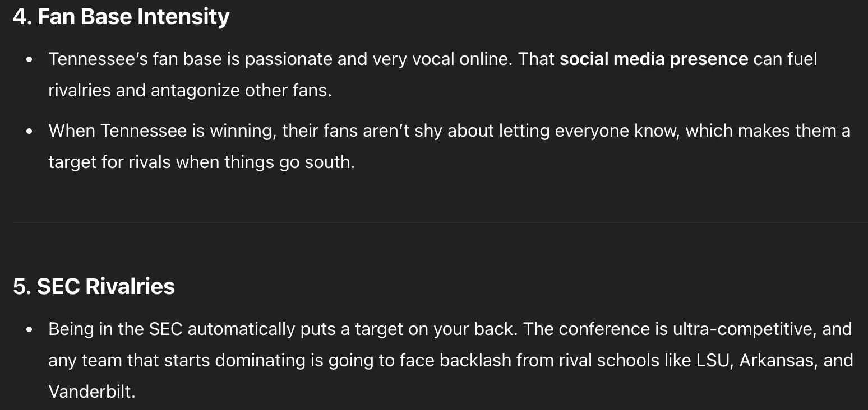Click the '5. SEC Rivalries' heading
This screenshot has width=868, height=410.
pyautogui.click(x=94, y=286)
